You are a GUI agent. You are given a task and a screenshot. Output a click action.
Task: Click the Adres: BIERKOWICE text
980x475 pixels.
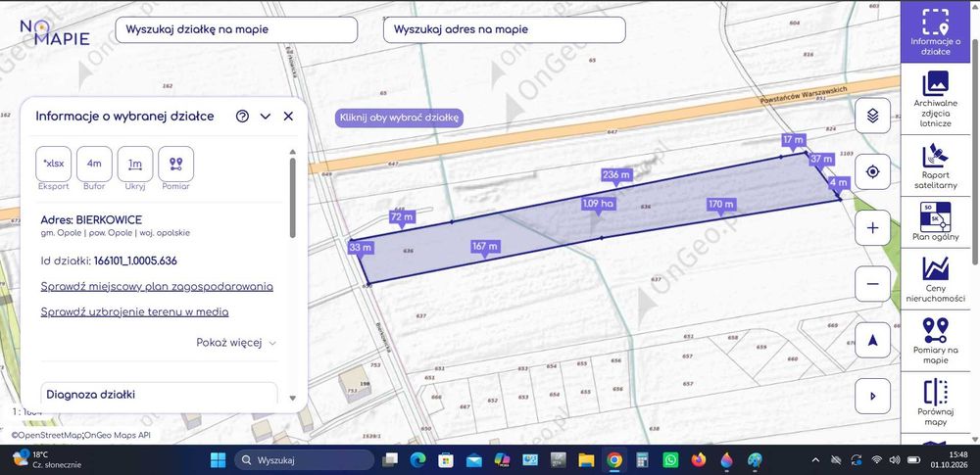(91, 220)
